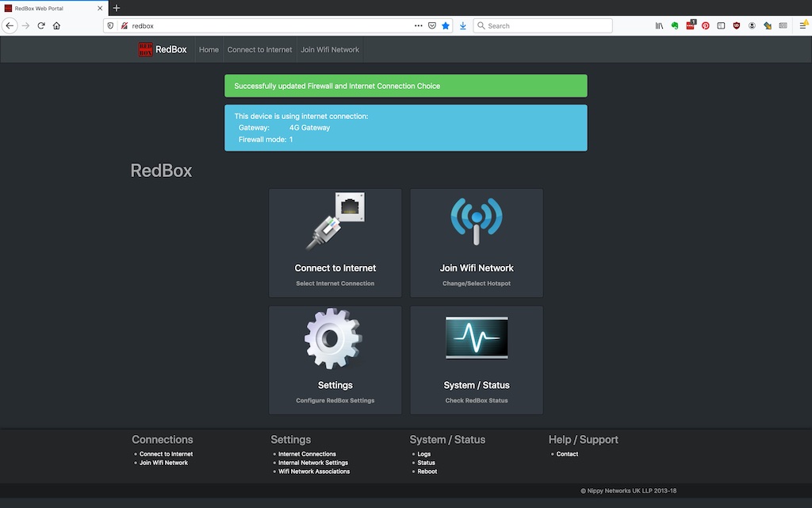Click the footer Connections heading

(x=162, y=440)
